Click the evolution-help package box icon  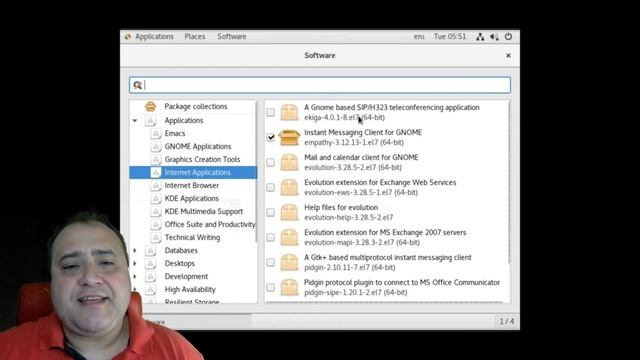click(289, 212)
